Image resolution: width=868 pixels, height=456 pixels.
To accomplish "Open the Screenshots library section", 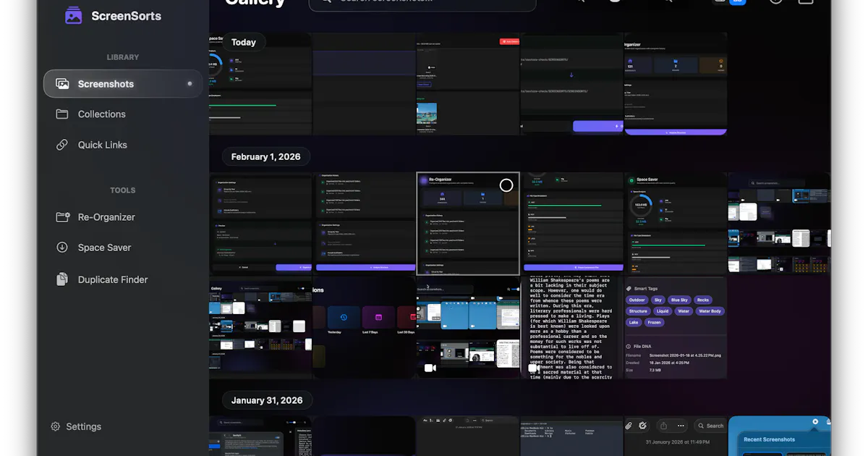I will pyautogui.click(x=122, y=84).
